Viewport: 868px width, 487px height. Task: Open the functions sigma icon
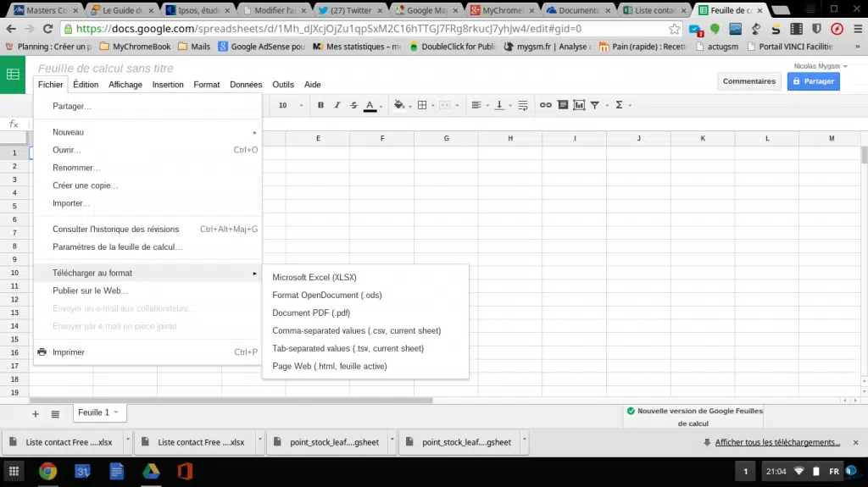(x=619, y=105)
